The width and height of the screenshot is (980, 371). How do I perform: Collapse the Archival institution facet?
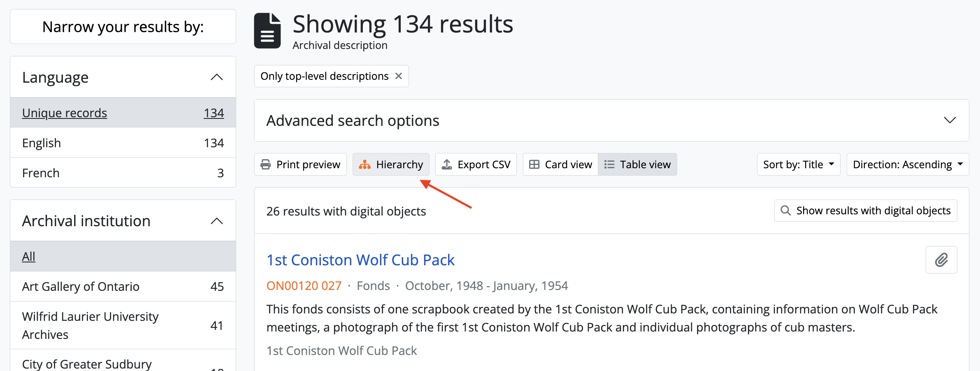click(216, 221)
